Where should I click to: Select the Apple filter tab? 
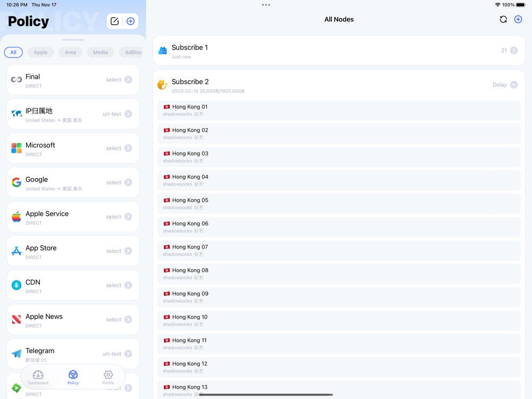pyautogui.click(x=40, y=52)
